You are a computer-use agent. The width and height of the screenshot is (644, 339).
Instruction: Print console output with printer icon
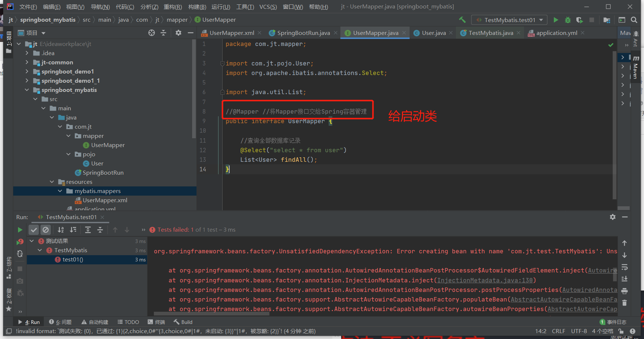[x=624, y=291]
